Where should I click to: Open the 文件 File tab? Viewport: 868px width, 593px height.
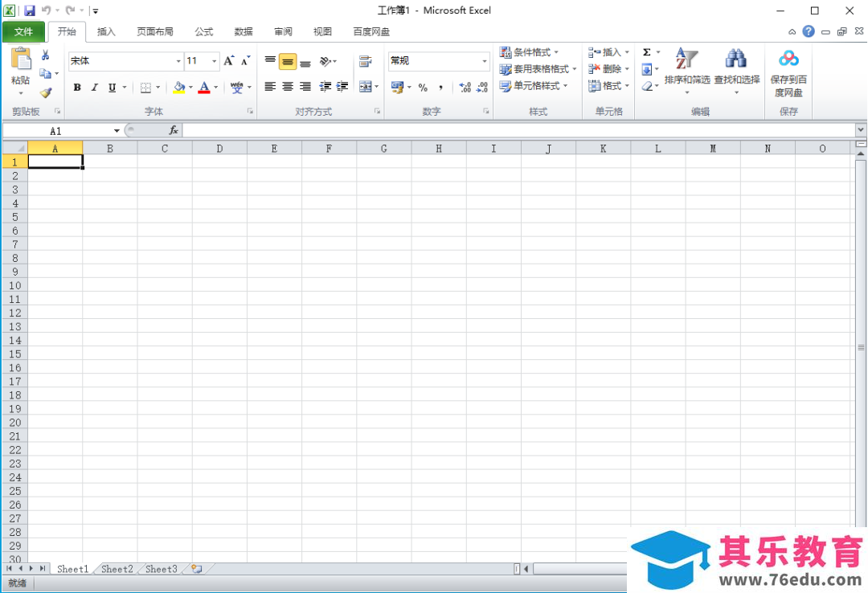coord(23,31)
